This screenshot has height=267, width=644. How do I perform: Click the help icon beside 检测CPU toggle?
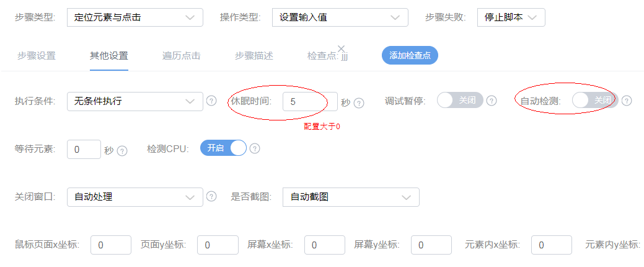tap(254, 148)
